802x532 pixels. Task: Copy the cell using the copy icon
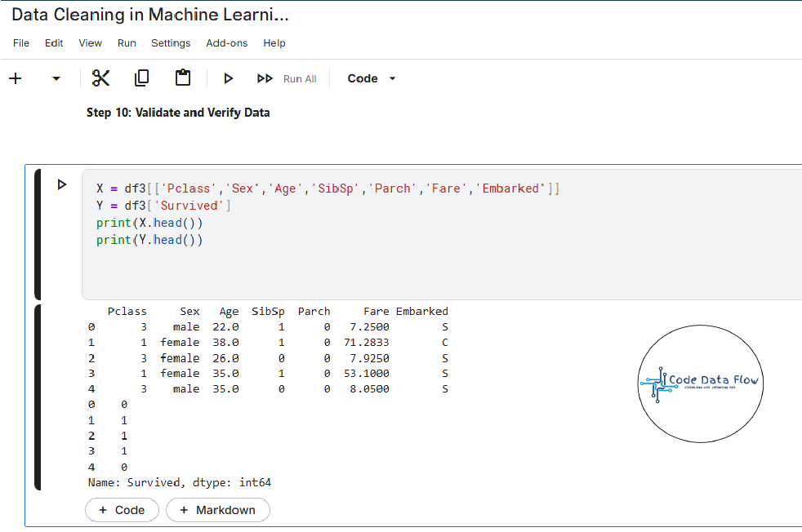pyautogui.click(x=141, y=78)
